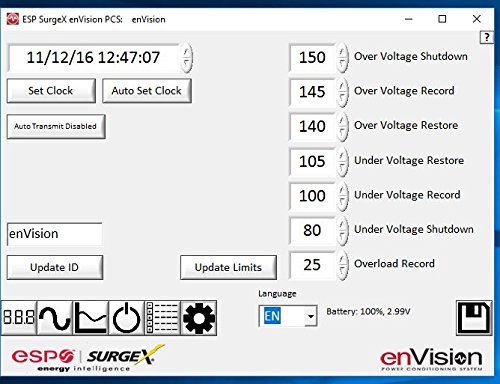Click the enVision device ID text field
Screen dimensions: 500x384
[54, 234]
